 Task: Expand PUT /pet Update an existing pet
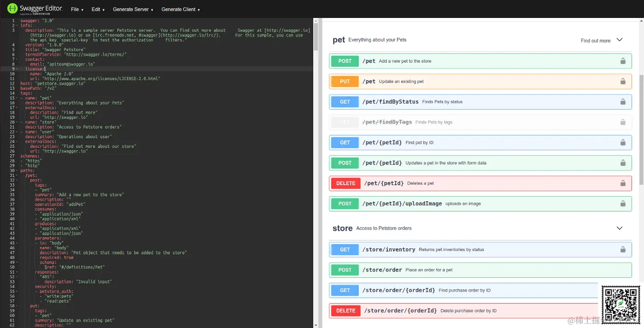tap(480, 81)
